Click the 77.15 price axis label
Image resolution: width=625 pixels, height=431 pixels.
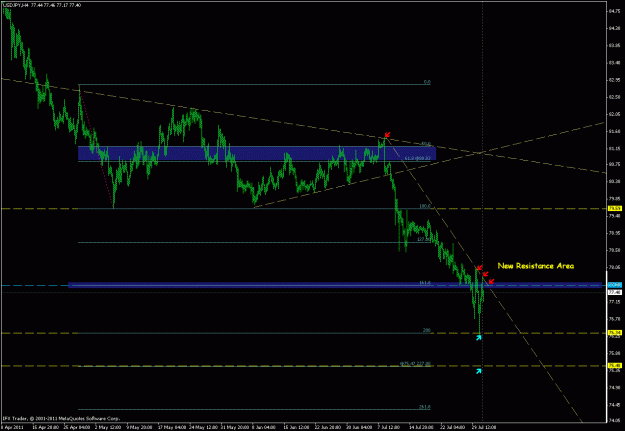tap(613, 302)
